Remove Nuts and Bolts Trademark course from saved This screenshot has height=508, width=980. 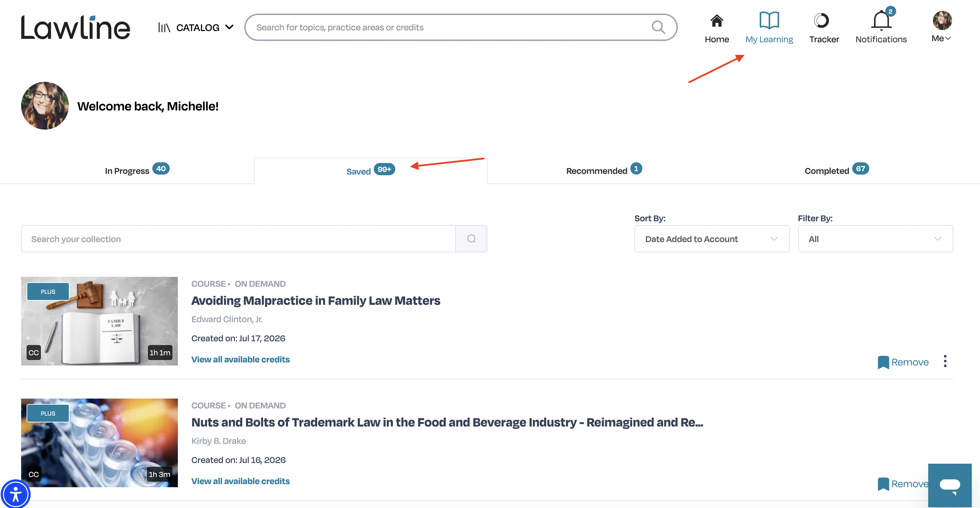(903, 484)
